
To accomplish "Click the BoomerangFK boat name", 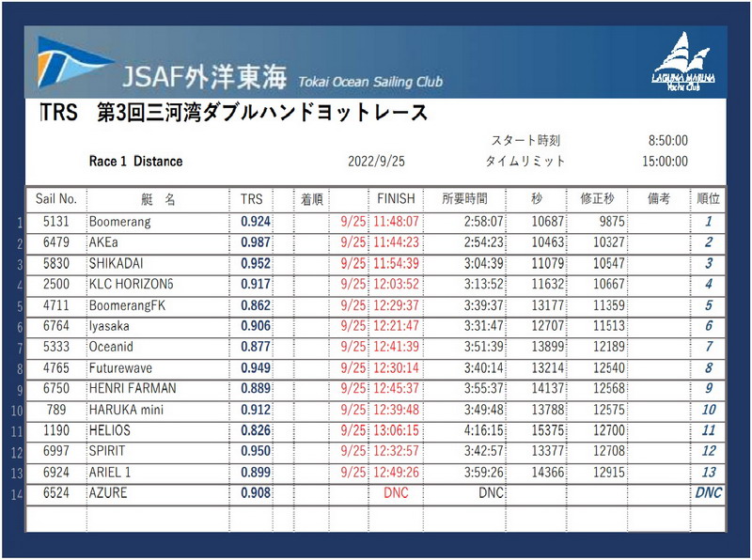I will coord(127,305).
